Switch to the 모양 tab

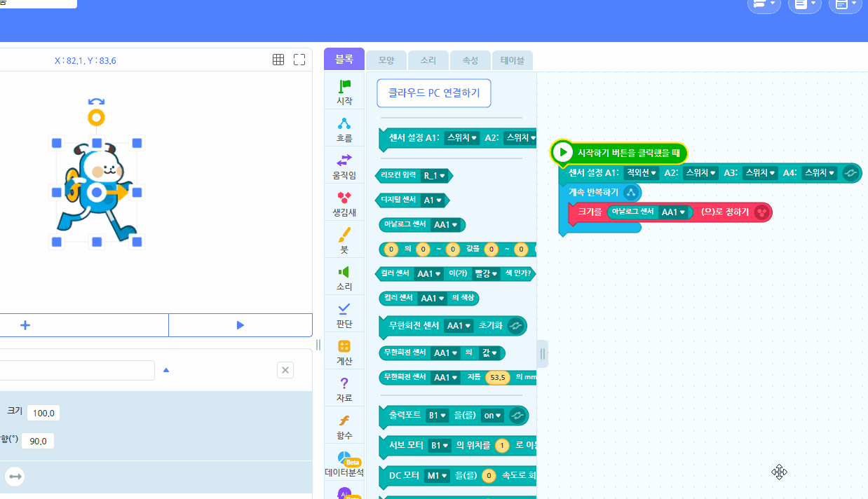click(386, 61)
